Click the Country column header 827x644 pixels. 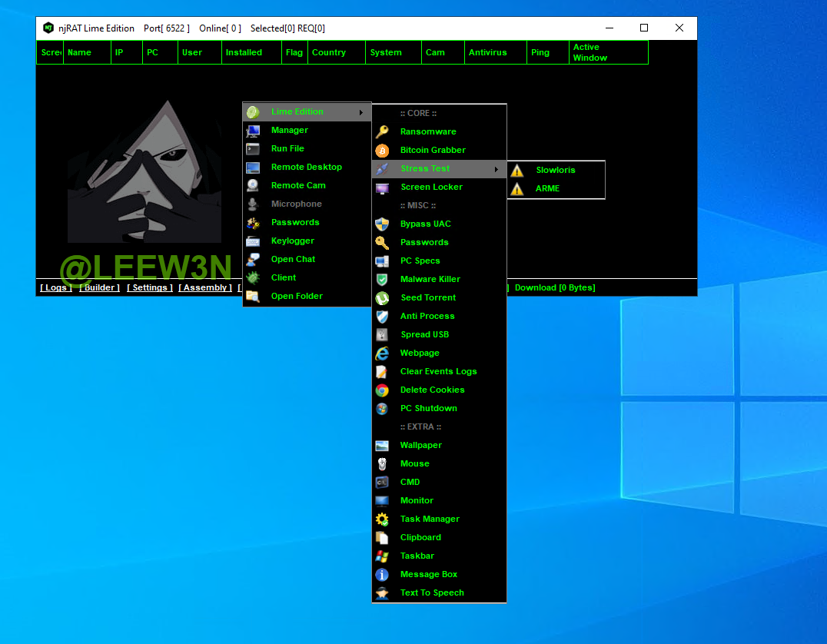click(x=329, y=52)
